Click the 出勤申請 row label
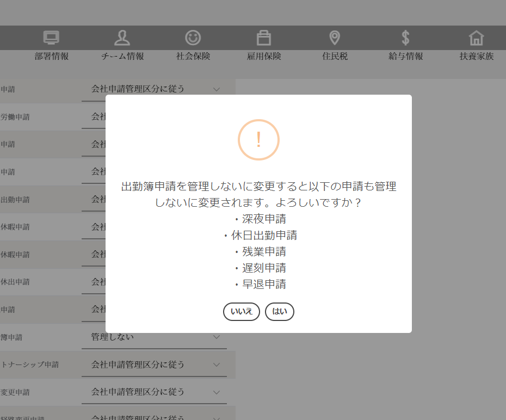 coord(15,200)
